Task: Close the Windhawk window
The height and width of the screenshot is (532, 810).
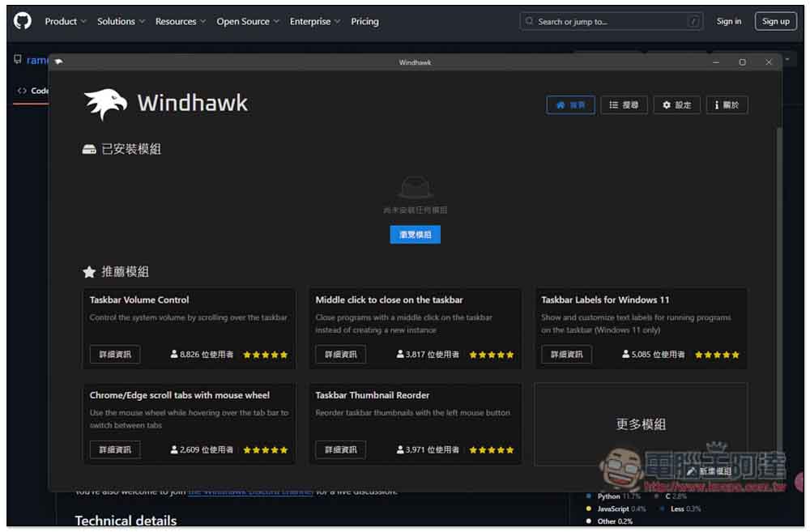Action: (x=768, y=62)
